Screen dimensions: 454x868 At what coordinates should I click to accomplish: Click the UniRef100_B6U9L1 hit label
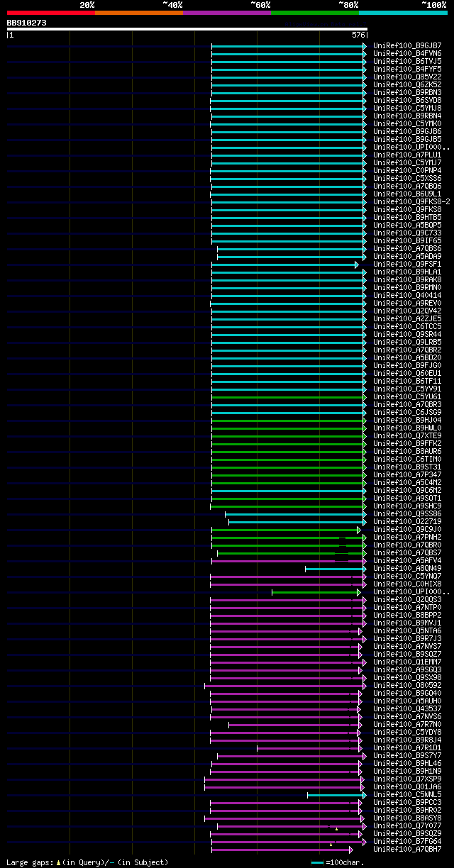click(x=407, y=194)
